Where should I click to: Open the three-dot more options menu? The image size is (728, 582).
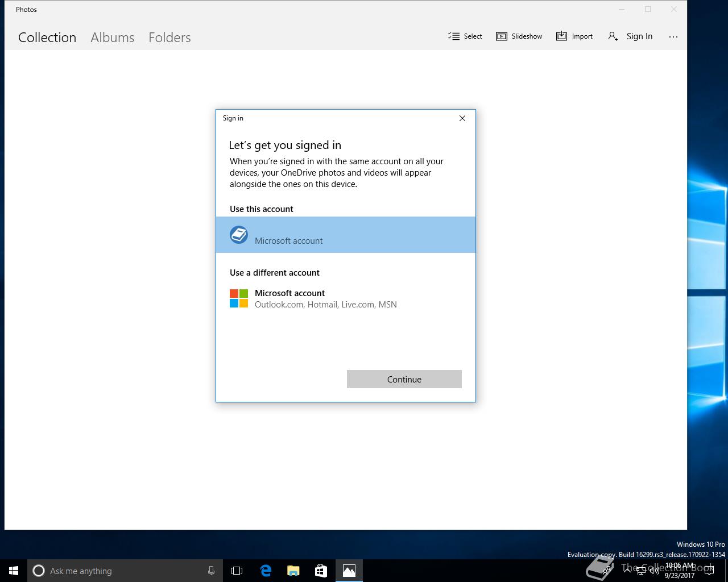(x=673, y=36)
